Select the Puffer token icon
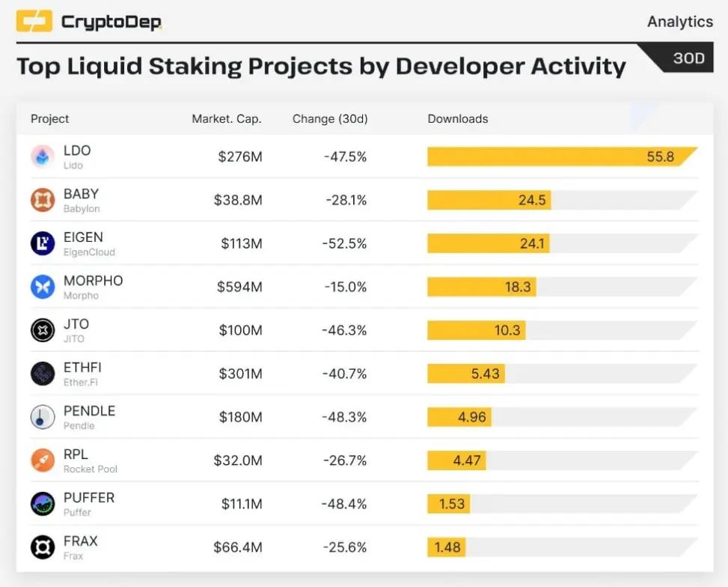 [42, 504]
